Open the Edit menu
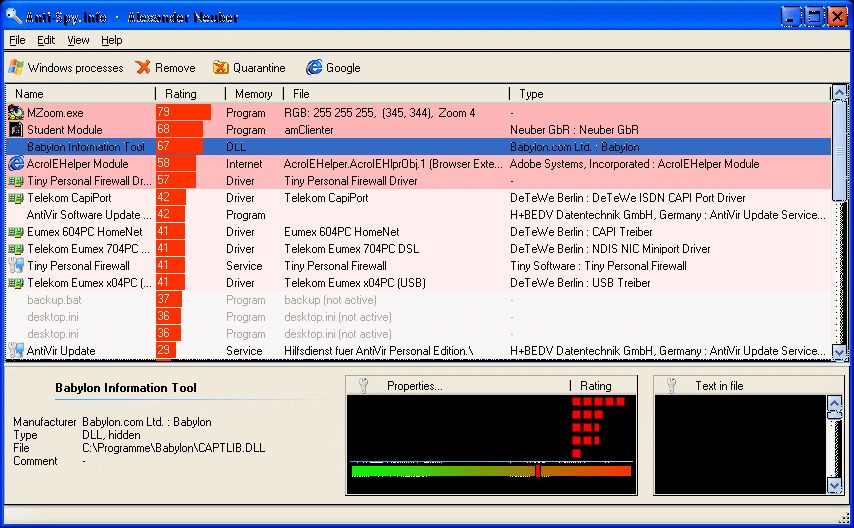The width and height of the screenshot is (854, 528). tap(46, 40)
